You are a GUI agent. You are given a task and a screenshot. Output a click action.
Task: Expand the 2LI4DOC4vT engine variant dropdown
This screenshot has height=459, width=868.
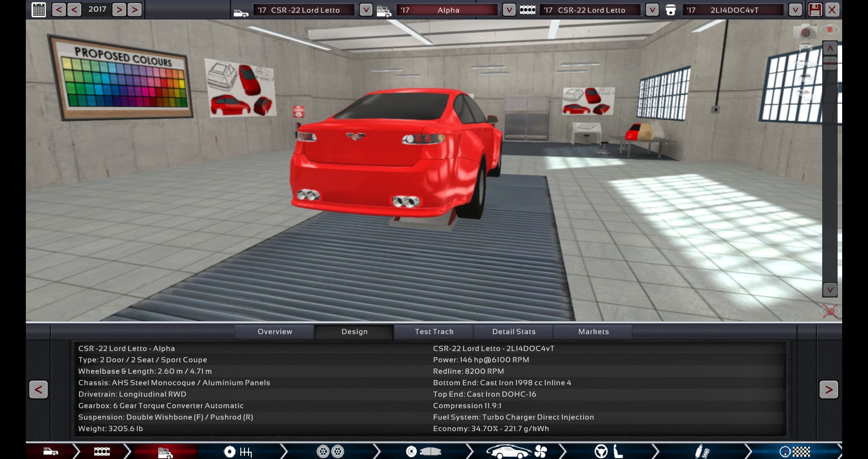(x=795, y=10)
